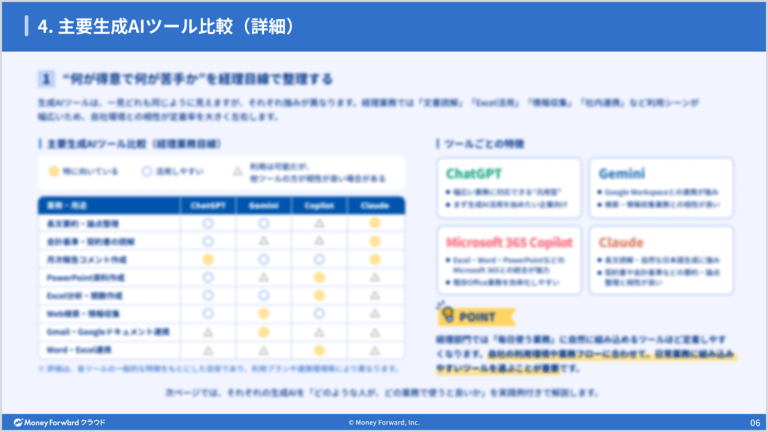Select the ChatGPT column header
Screen dimensions: 768x432
pyautogui.click(x=208, y=205)
